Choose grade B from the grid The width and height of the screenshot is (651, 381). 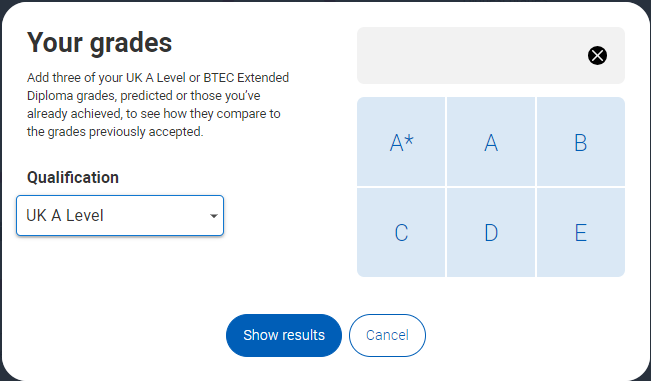coord(581,142)
